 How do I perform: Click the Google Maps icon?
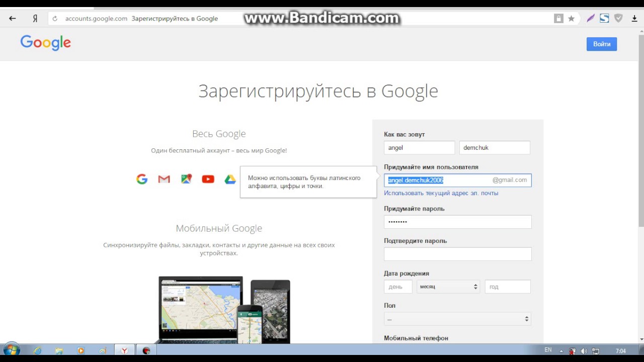point(186,179)
